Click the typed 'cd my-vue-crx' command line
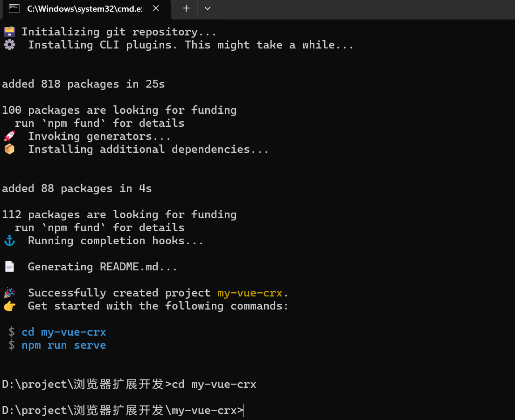Screen dimensions: 515x420 pyautogui.click(x=214, y=384)
